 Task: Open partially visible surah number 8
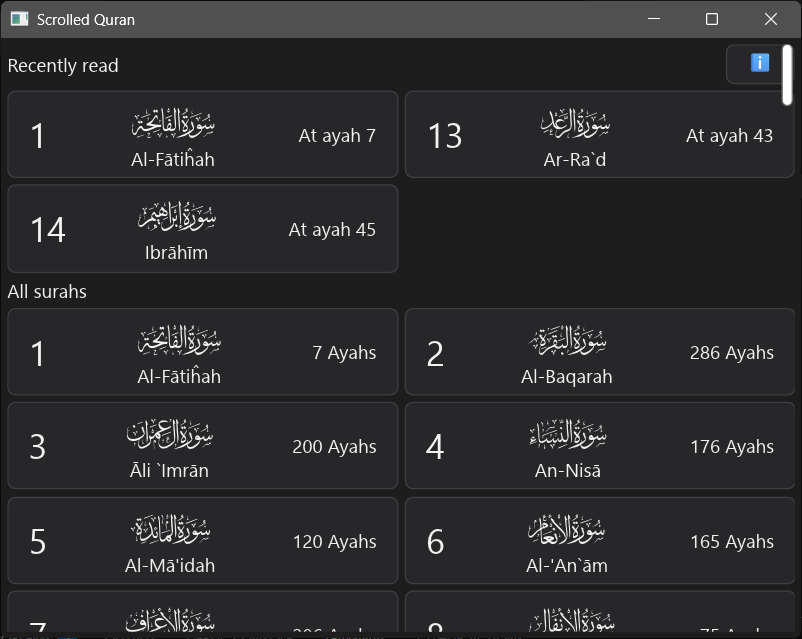tap(598, 615)
